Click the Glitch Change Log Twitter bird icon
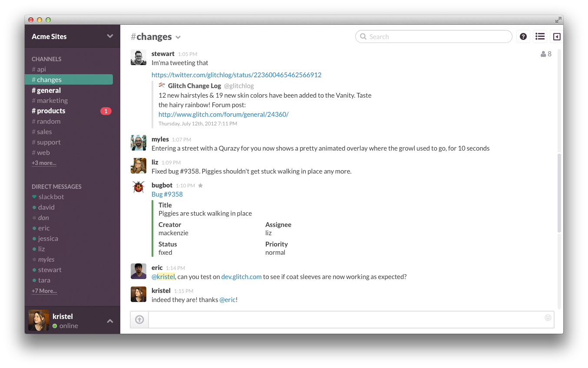This screenshot has width=588, height=368. (x=162, y=85)
